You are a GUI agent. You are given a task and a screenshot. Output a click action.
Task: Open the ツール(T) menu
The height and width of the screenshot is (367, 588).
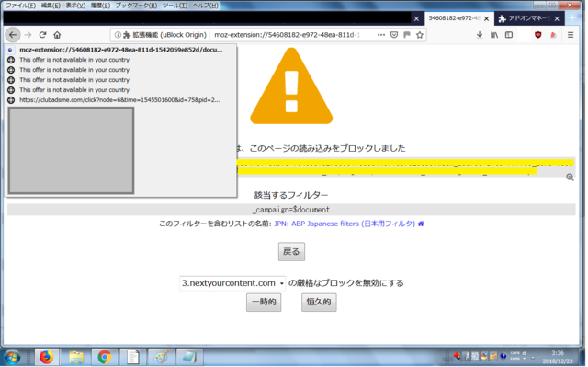[x=175, y=6]
